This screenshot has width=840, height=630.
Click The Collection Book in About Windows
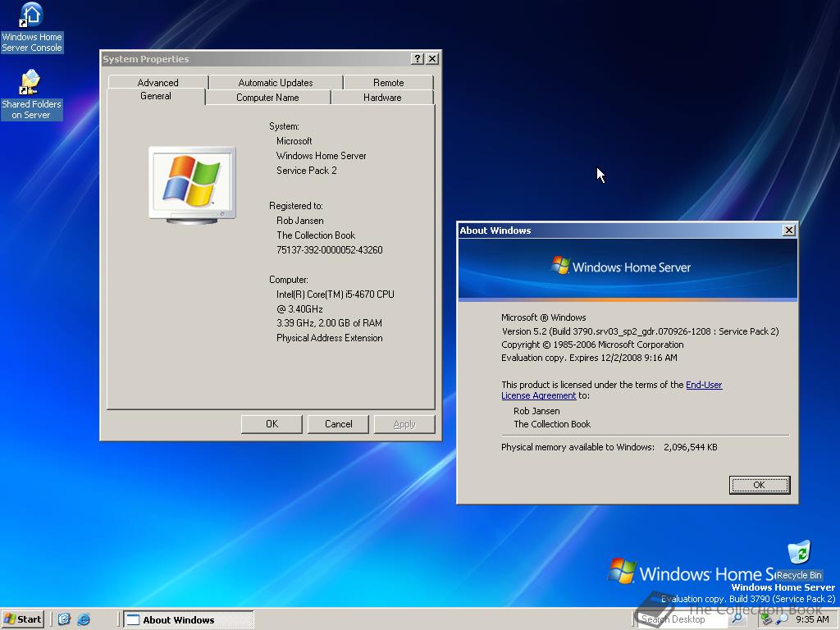[552, 424]
